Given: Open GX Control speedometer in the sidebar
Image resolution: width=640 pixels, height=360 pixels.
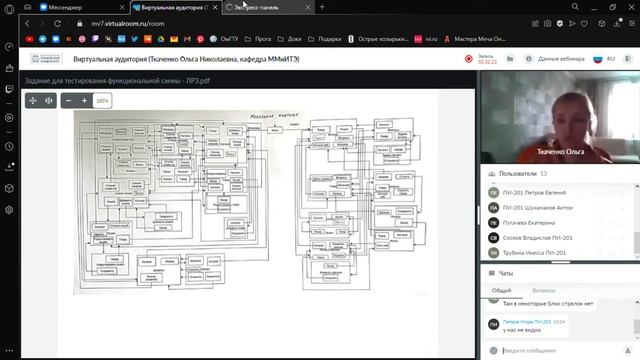Looking at the screenshot, I should tap(9, 47).
